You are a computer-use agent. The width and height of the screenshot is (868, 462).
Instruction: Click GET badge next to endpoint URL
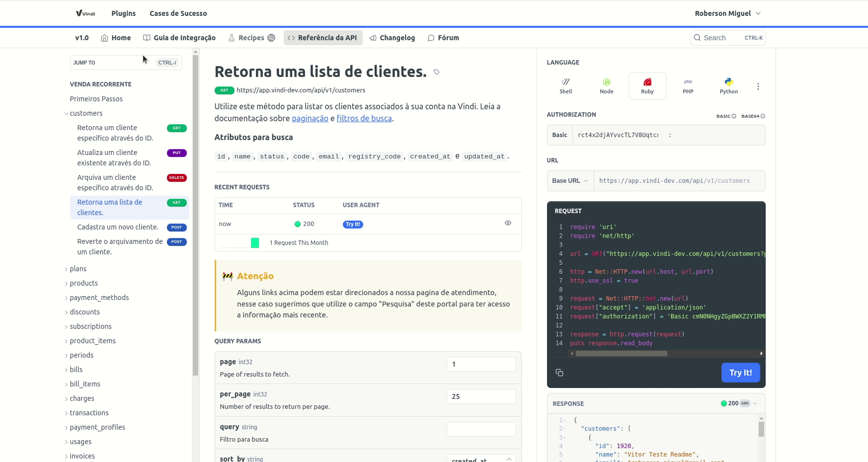(225, 90)
